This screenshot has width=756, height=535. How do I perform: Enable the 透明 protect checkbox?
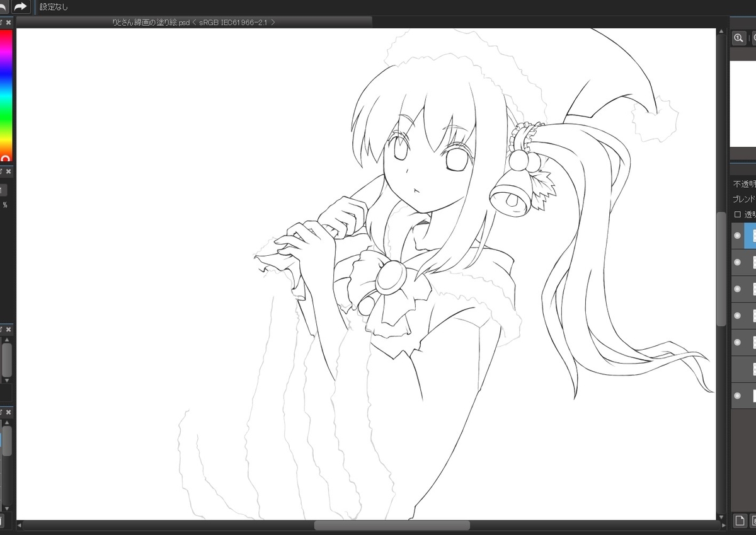point(738,214)
